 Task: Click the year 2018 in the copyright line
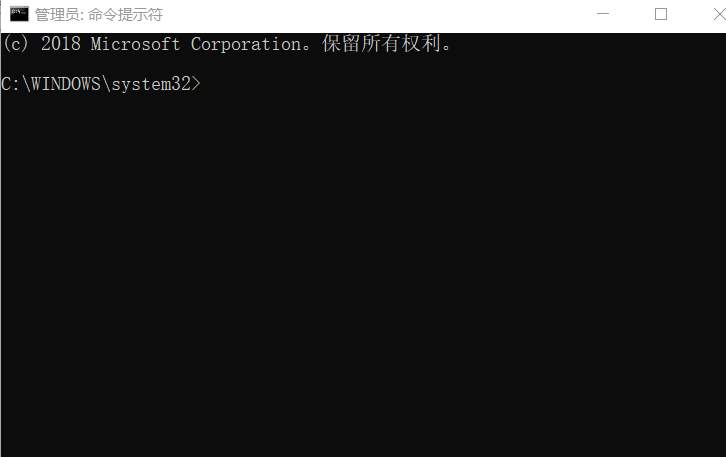pyautogui.click(x=60, y=44)
